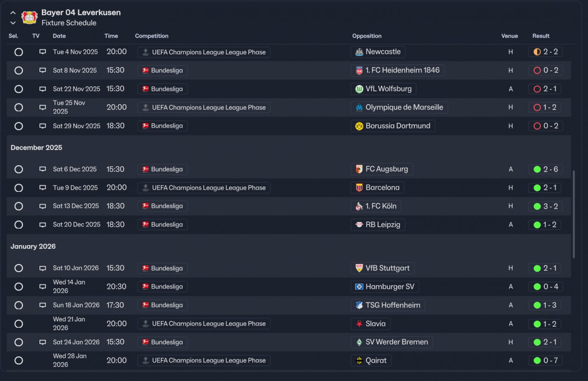The width and height of the screenshot is (588, 381).
Task: Click the TV icon for Newcastle match
Action: pyautogui.click(x=43, y=52)
